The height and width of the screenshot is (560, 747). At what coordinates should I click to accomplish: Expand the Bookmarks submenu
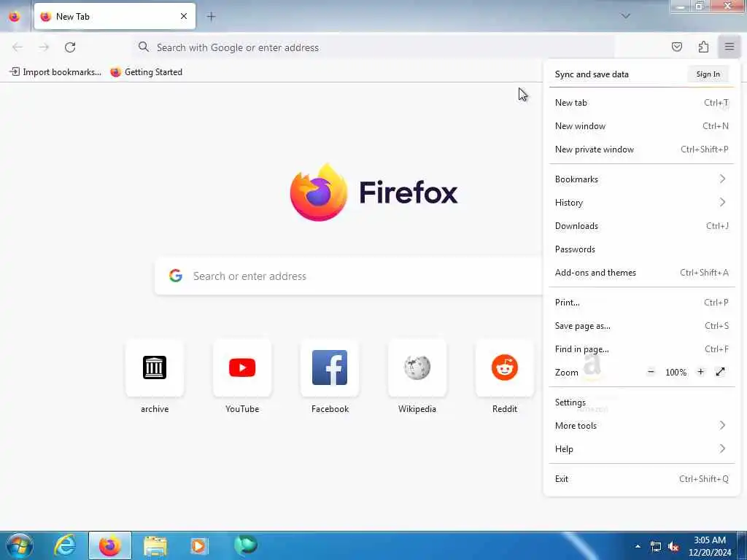[x=641, y=179]
